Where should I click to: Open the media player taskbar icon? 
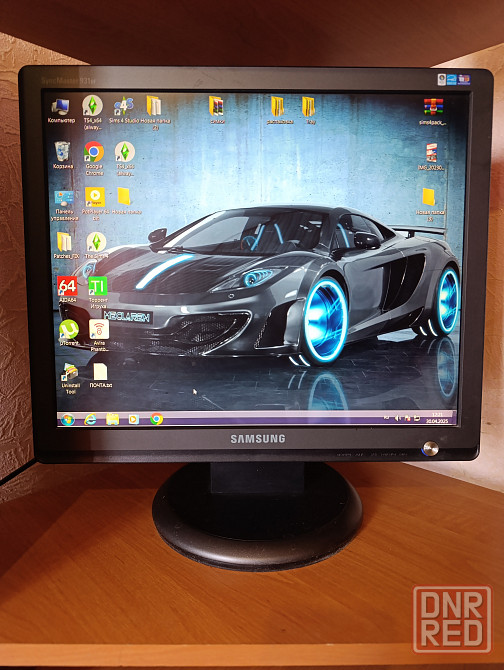[134, 419]
